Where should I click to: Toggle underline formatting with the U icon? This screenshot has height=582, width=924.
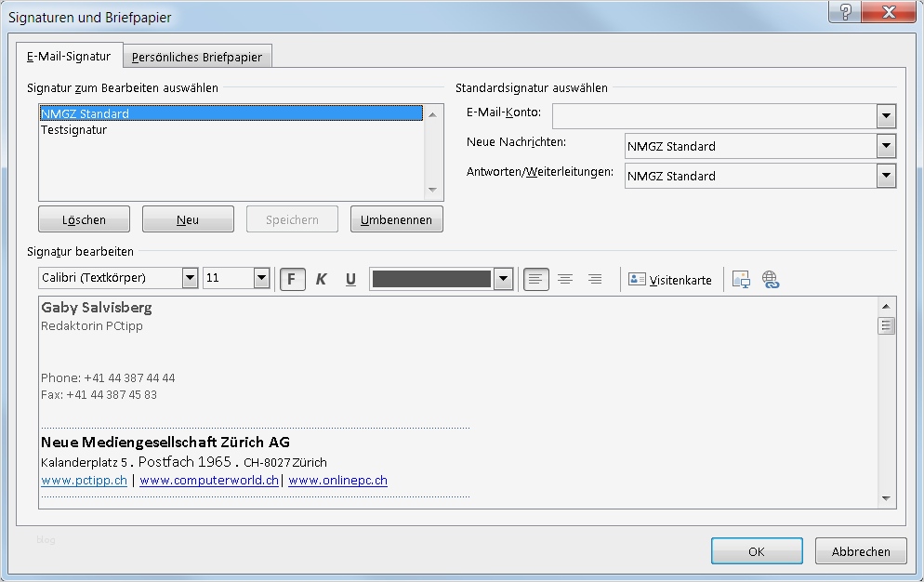pyautogui.click(x=350, y=279)
